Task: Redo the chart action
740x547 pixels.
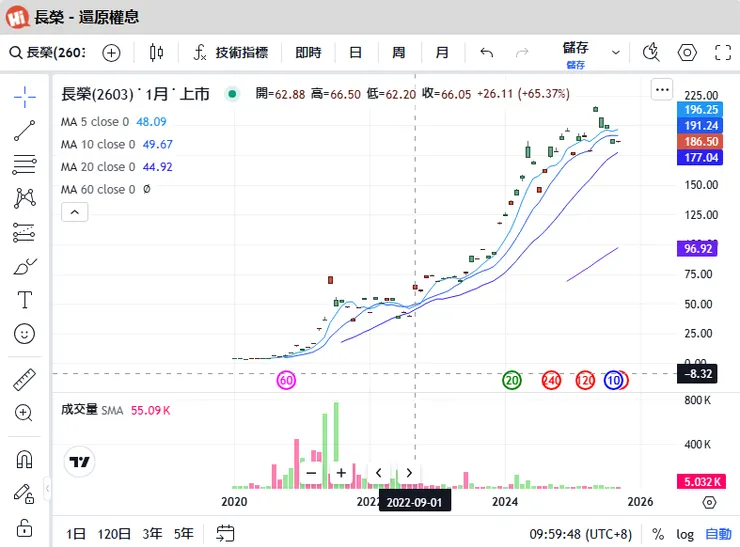Action: coord(522,52)
